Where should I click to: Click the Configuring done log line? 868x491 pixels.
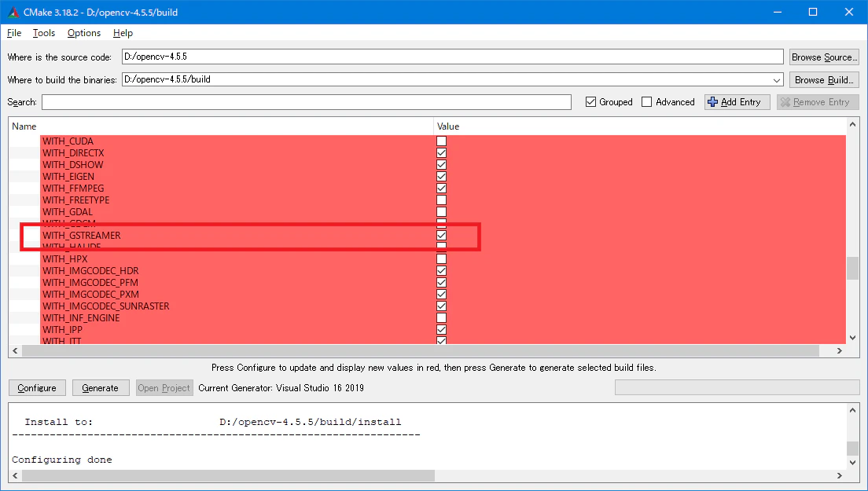click(x=62, y=460)
